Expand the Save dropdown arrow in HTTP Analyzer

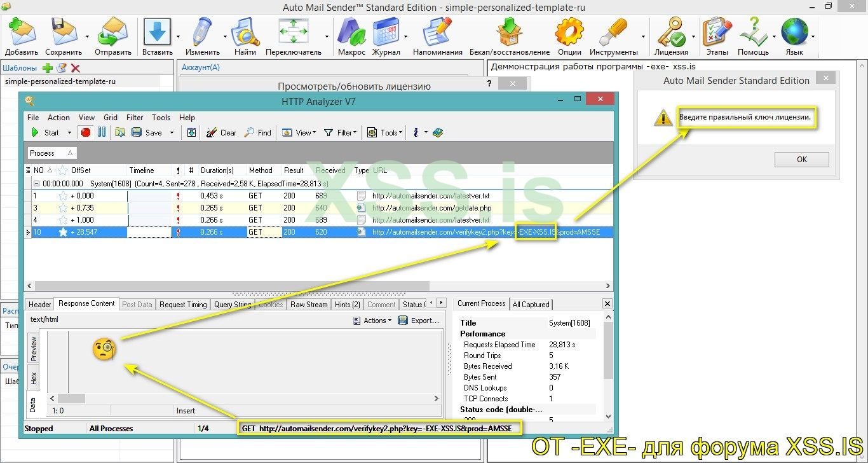pos(172,133)
